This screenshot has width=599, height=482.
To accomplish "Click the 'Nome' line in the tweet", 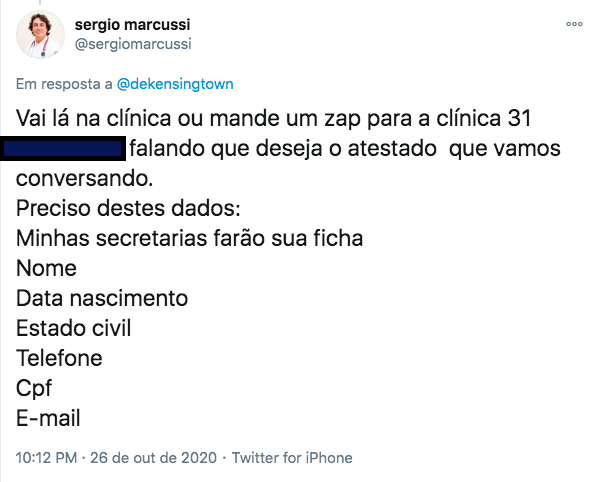I will 46,268.
